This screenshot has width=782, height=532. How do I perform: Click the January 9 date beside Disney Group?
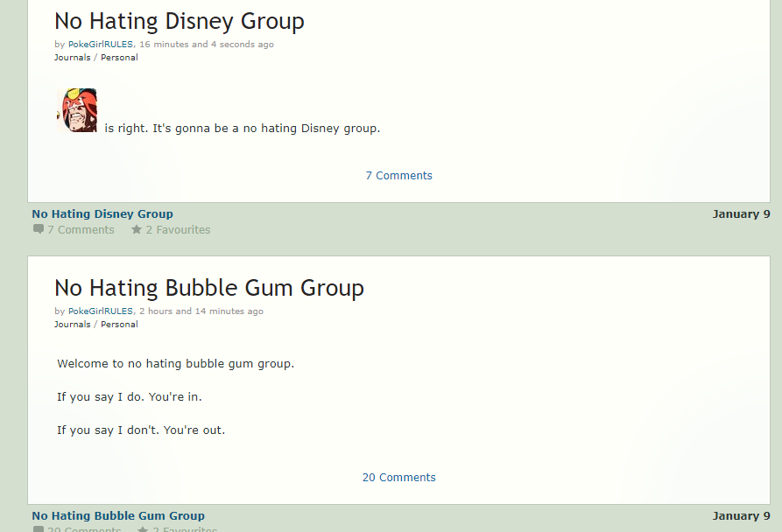click(741, 214)
